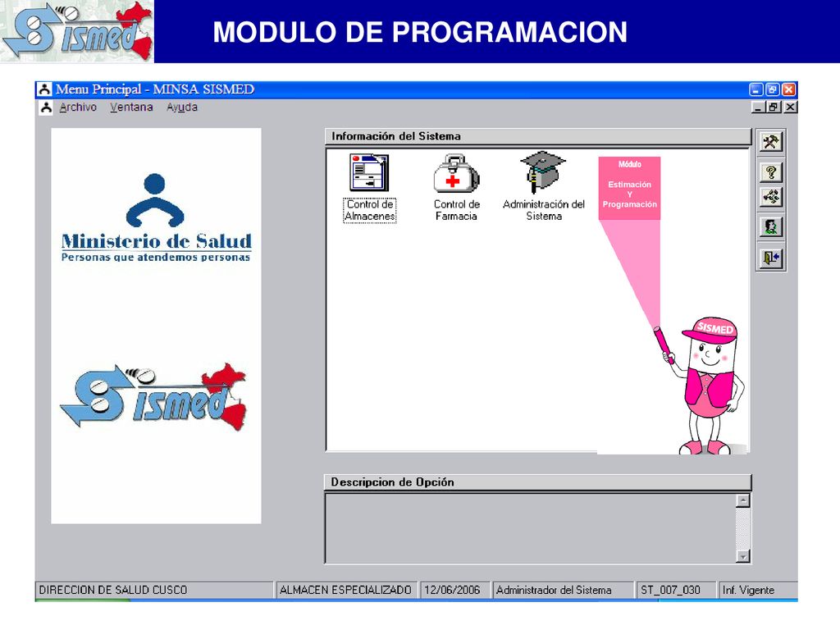Click Administrador del Sistema status bar entry

coord(563,590)
